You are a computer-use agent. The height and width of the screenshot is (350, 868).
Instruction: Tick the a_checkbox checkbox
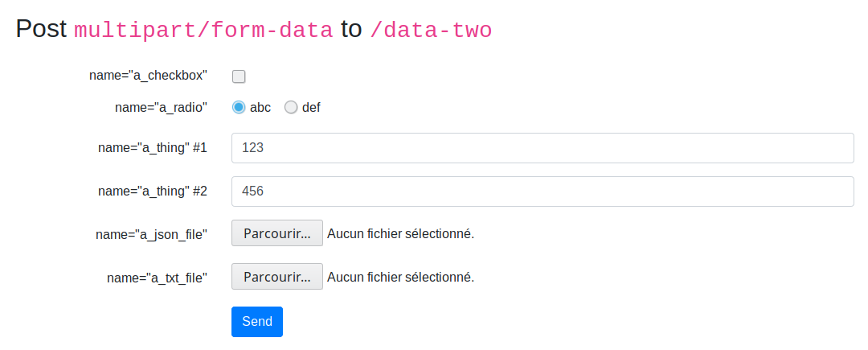click(x=239, y=76)
